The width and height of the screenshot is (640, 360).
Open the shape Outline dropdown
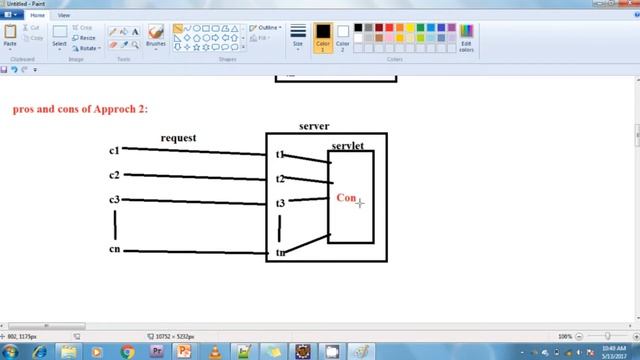[265, 28]
